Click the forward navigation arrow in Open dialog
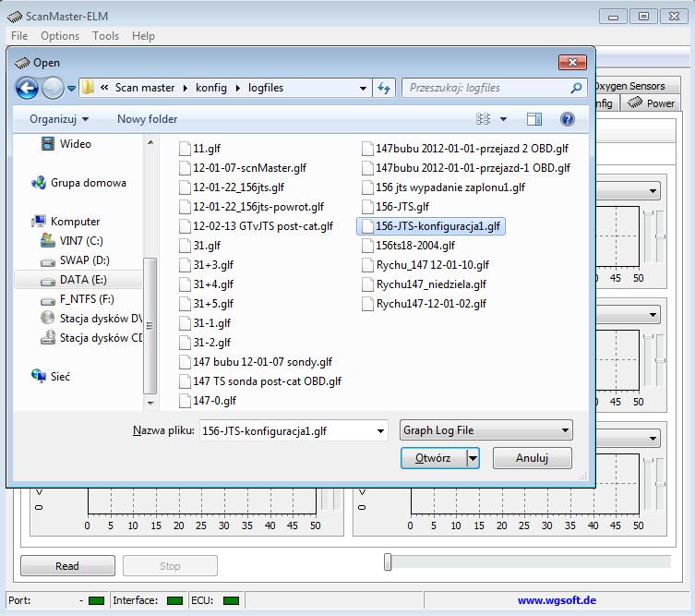 coord(53,89)
